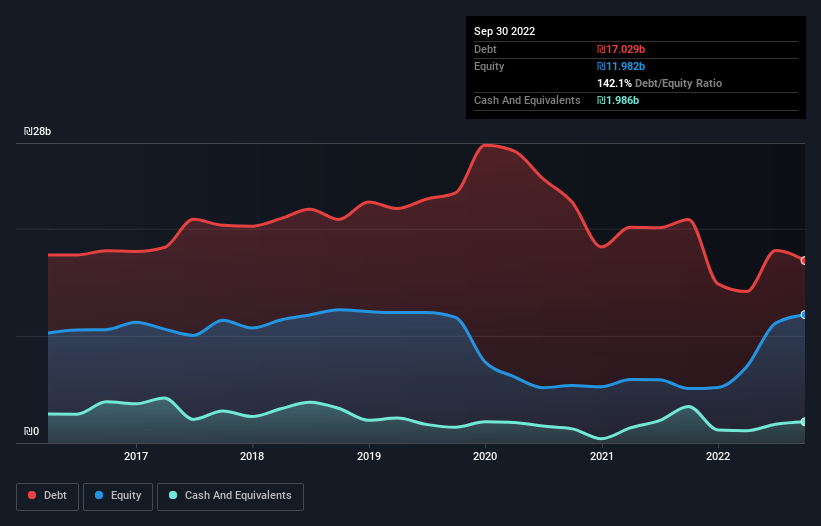
Task: Click the 2017 x-axis label
Action: pyautogui.click(x=136, y=456)
